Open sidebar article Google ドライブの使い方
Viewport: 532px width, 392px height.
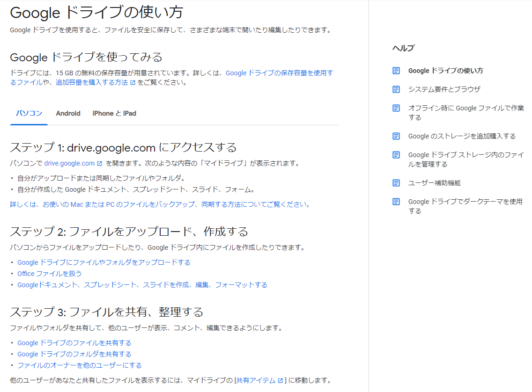pyautogui.click(x=445, y=71)
